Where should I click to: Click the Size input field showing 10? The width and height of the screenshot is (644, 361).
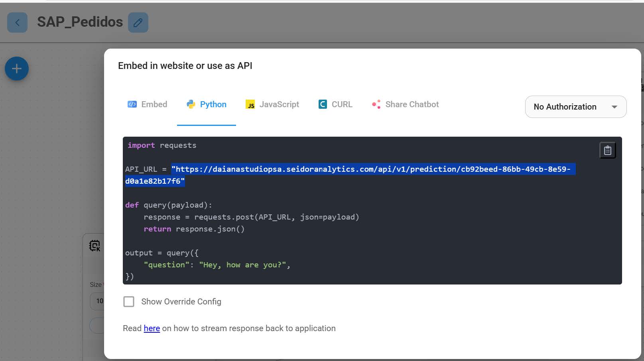click(98, 301)
